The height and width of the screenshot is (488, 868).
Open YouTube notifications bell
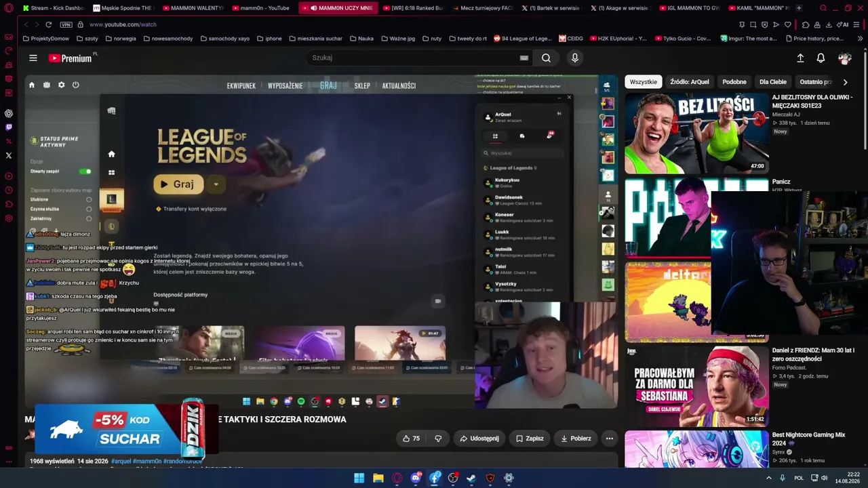[821, 58]
